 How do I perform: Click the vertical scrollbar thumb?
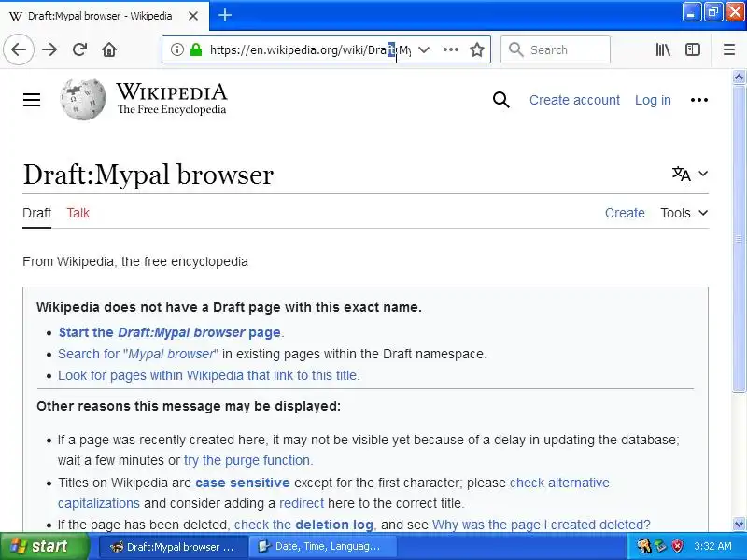click(x=739, y=238)
